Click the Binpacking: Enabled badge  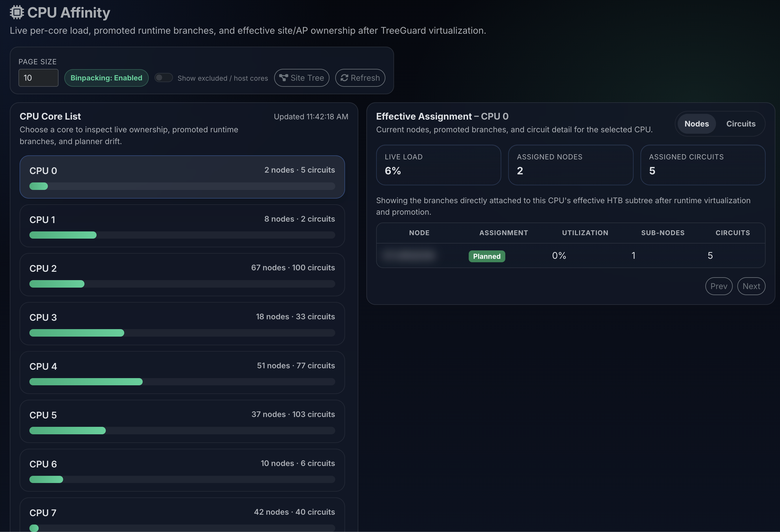tap(106, 78)
